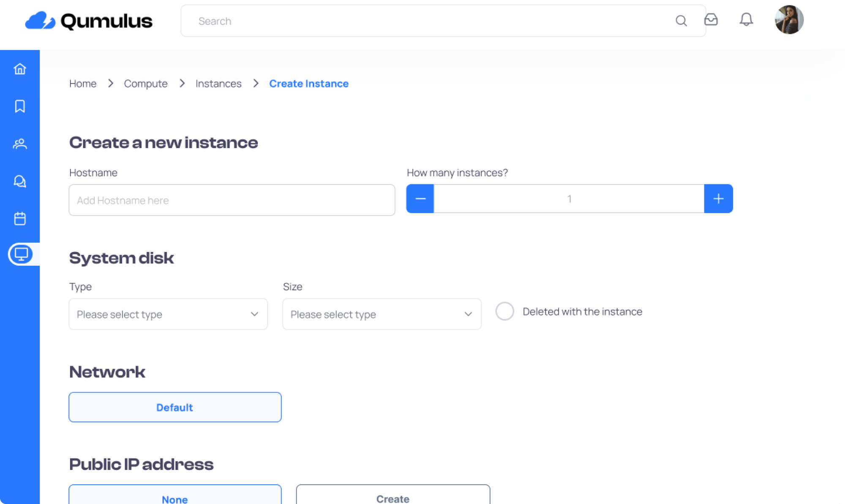Viewport: 845px width, 504px height.
Task: Select the Bookmarks icon in the sidebar
Action: tap(20, 106)
